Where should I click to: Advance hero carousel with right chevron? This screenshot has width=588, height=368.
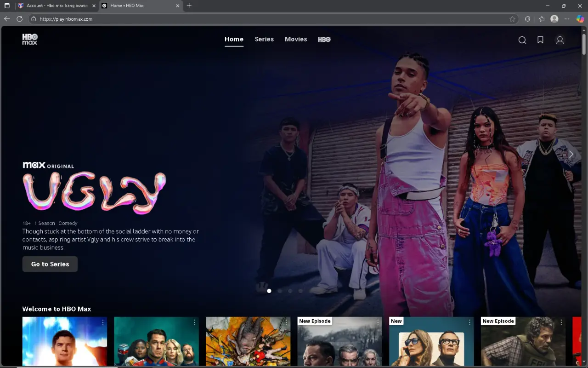[571, 155]
